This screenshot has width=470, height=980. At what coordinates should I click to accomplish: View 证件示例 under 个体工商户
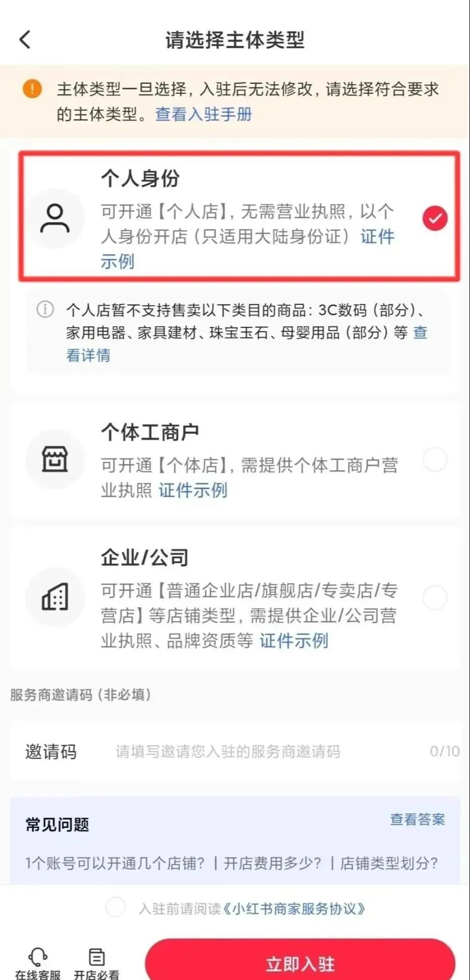tap(193, 490)
